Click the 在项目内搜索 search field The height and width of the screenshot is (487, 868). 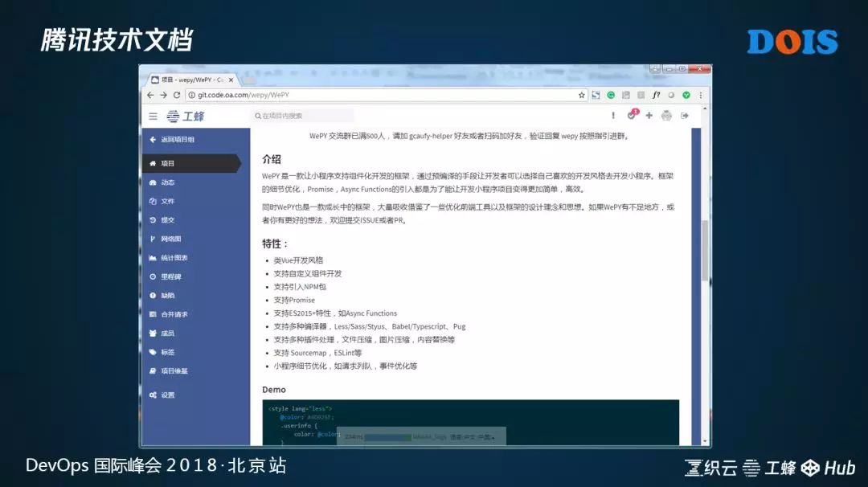click(303, 116)
